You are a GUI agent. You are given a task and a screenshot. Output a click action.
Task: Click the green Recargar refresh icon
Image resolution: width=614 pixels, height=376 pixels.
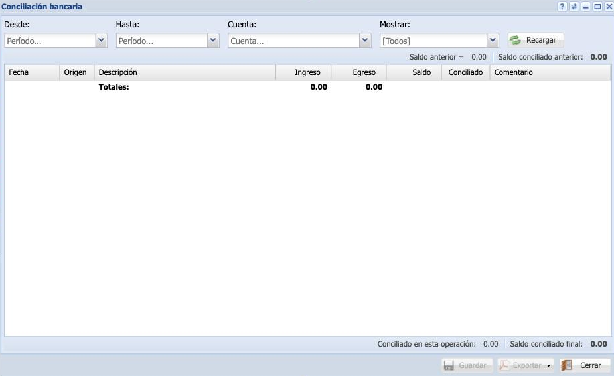click(515, 40)
